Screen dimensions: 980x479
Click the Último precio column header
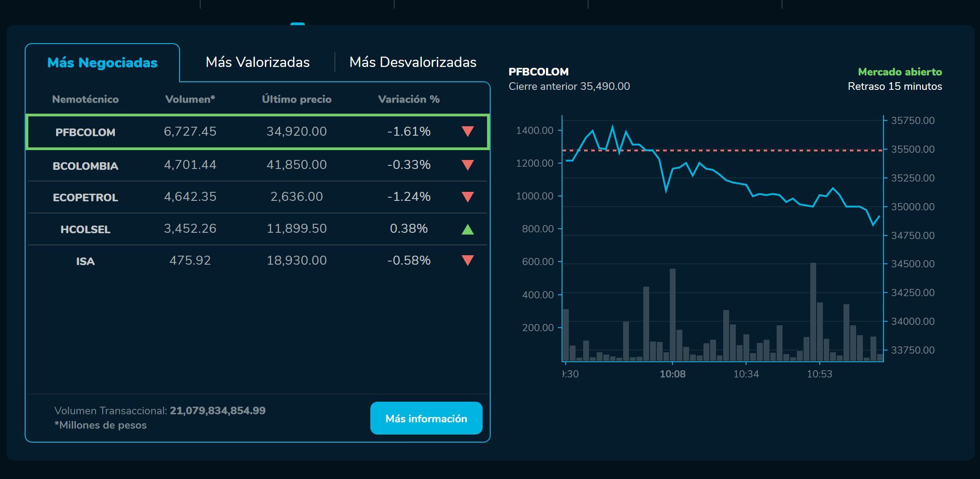tap(297, 99)
